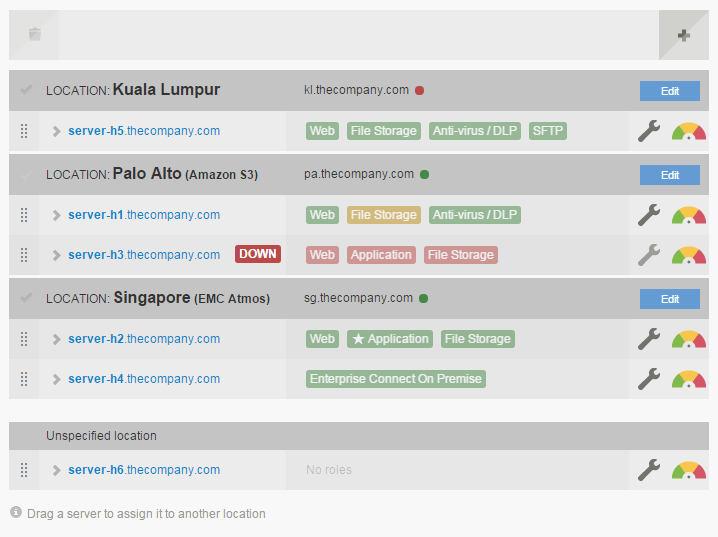The height and width of the screenshot is (537, 718).
Task: Toggle checkmark for Singapore location
Action: [26, 298]
